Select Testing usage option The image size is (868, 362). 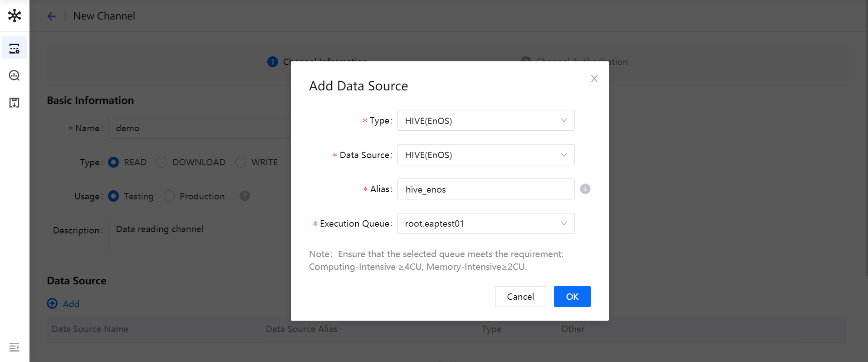(x=113, y=196)
